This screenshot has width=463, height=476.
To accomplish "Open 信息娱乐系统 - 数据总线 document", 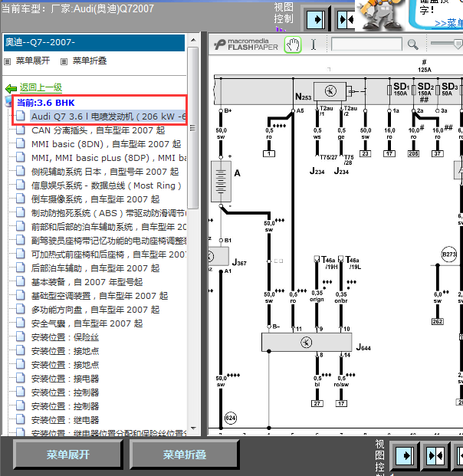I will (107, 185).
